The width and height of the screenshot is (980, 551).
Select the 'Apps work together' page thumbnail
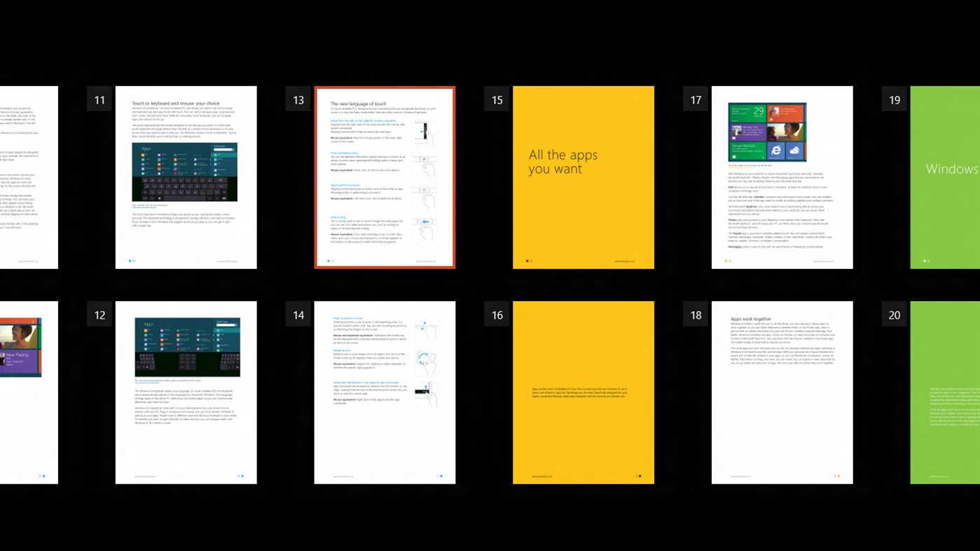pyautogui.click(x=782, y=391)
